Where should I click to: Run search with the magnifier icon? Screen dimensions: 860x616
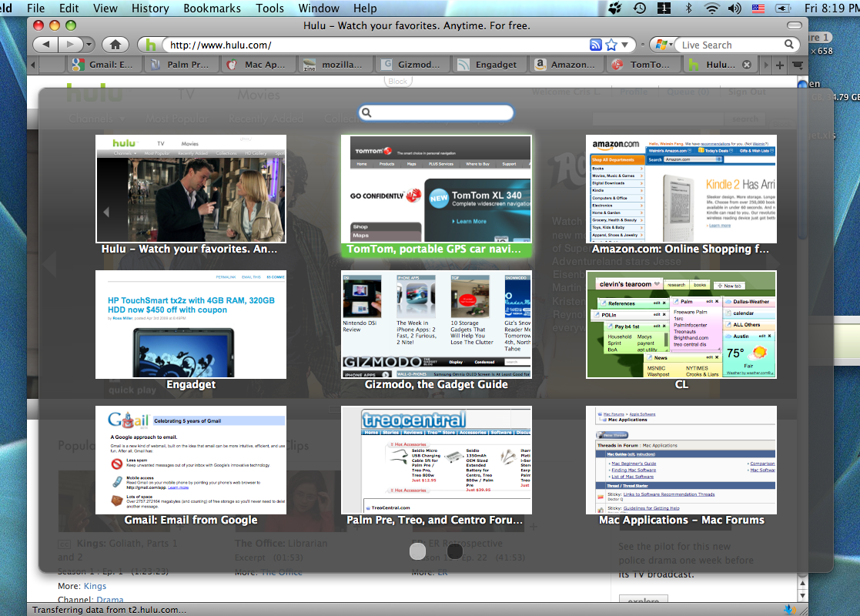[788, 45]
